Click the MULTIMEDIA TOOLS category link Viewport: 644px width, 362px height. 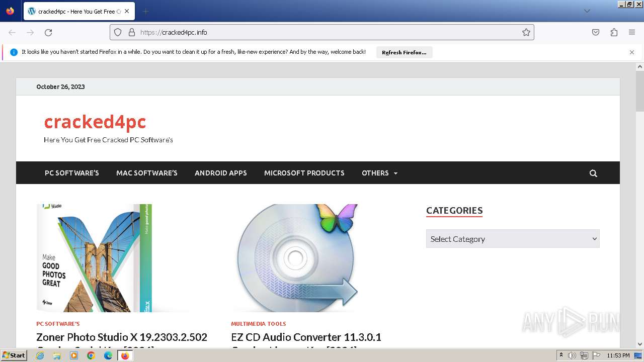[259, 324]
